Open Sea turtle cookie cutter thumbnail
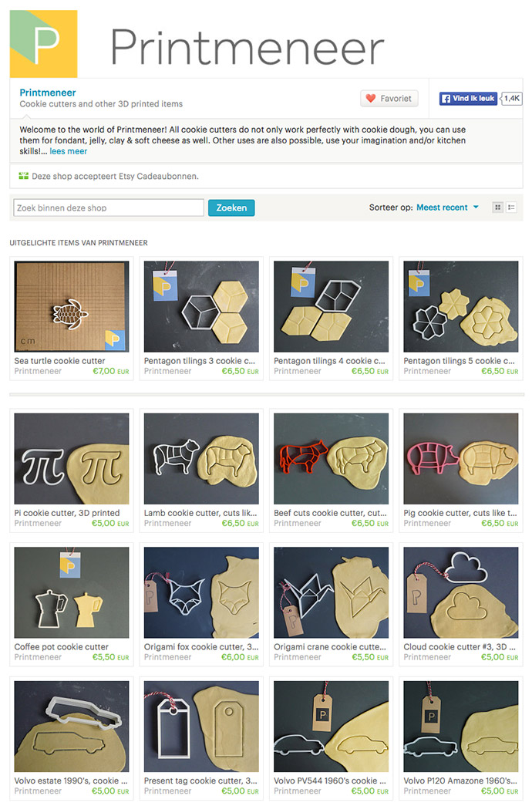532x806 pixels. click(72, 306)
